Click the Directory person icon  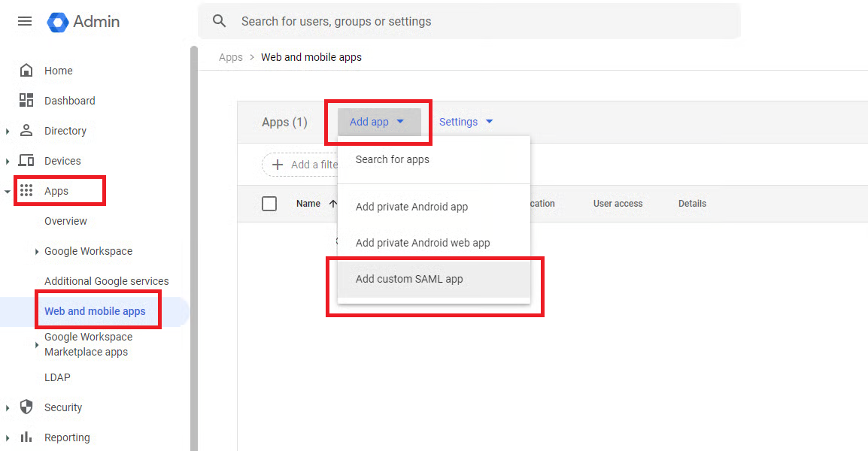(26, 131)
